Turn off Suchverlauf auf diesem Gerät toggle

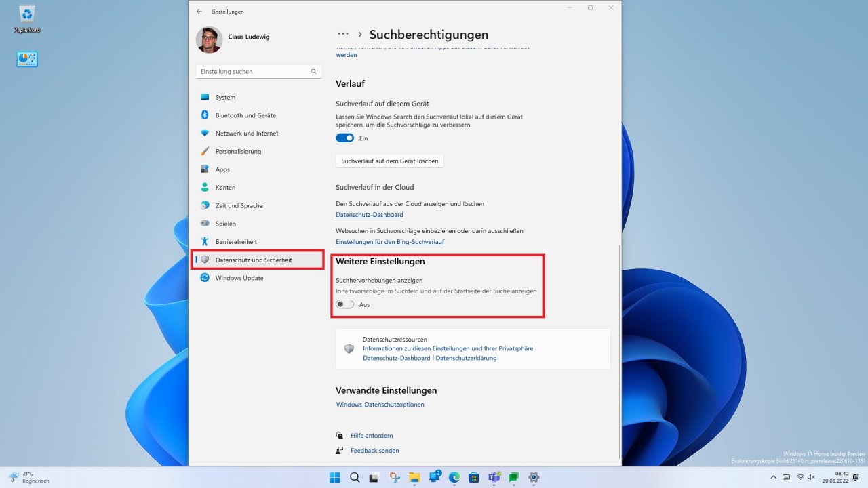click(x=345, y=138)
